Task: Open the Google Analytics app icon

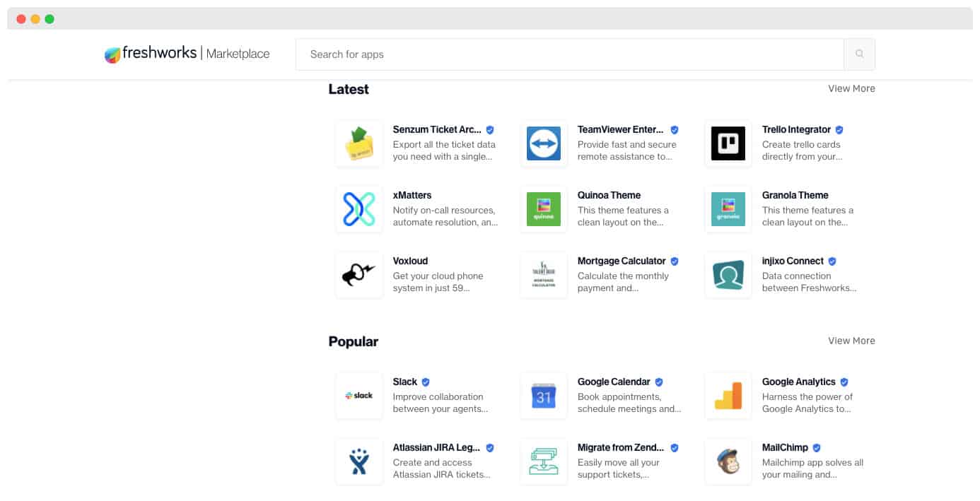Action: pyautogui.click(x=728, y=396)
